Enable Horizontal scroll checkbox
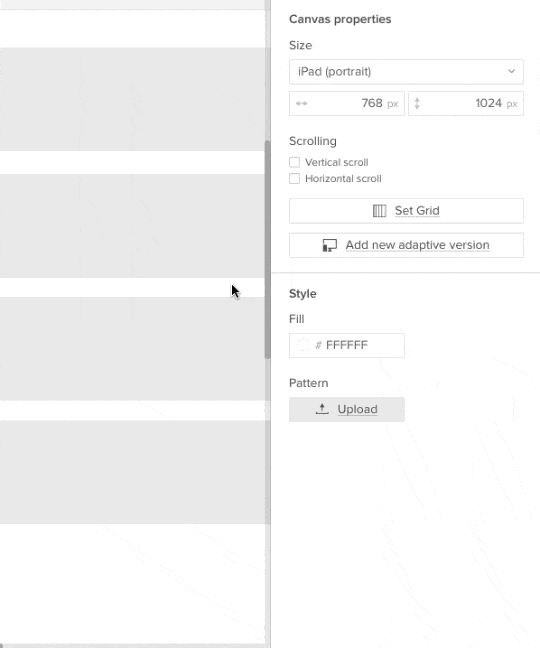The width and height of the screenshot is (540, 648). tap(295, 179)
